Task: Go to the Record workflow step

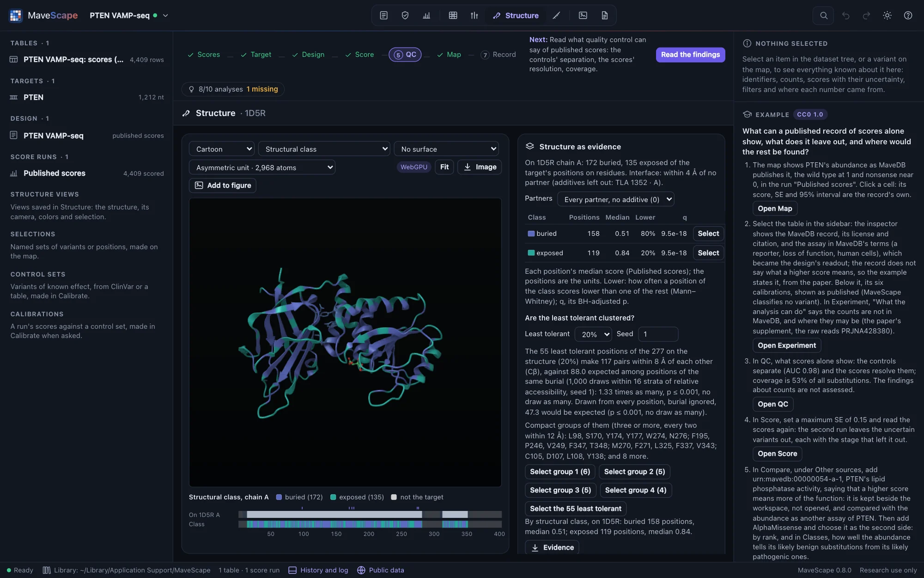Action: pyautogui.click(x=498, y=55)
